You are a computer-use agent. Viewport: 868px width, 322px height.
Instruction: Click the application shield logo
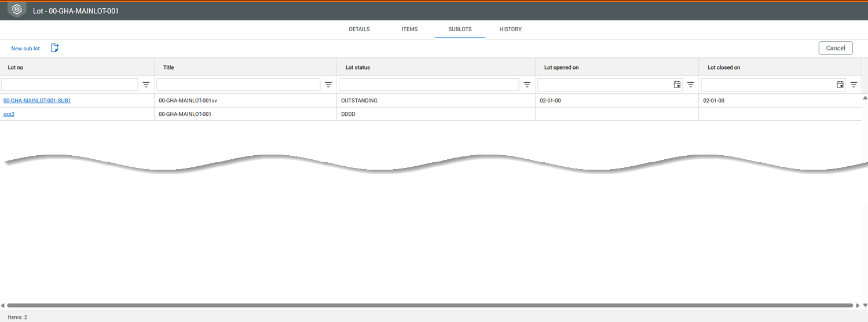click(17, 10)
